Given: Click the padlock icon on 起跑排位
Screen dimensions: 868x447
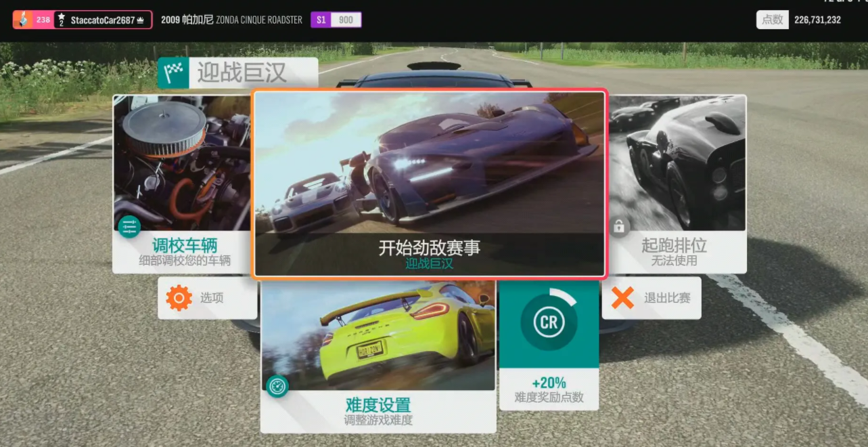Looking at the screenshot, I should (x=619, y=227).
